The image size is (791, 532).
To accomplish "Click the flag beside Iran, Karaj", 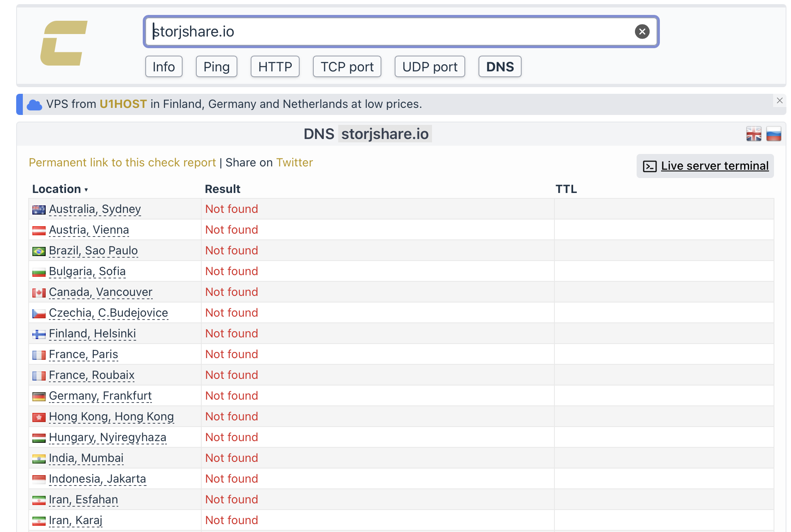I will pyautogui.click(x=39, y=521).
